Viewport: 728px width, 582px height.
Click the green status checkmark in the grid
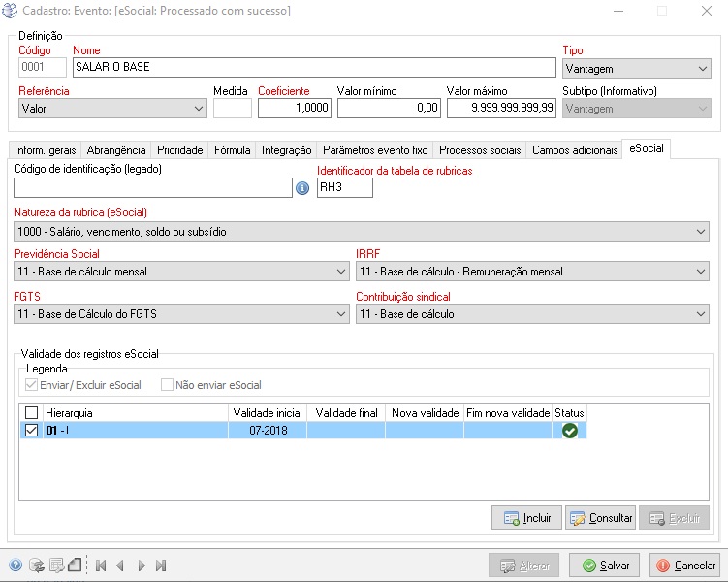point(570,431)
